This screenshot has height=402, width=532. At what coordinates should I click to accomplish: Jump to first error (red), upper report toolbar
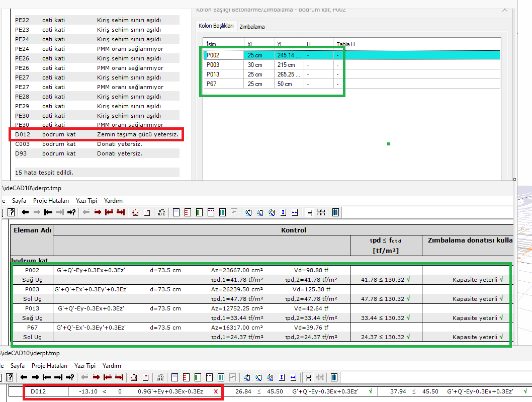(109, 212)
